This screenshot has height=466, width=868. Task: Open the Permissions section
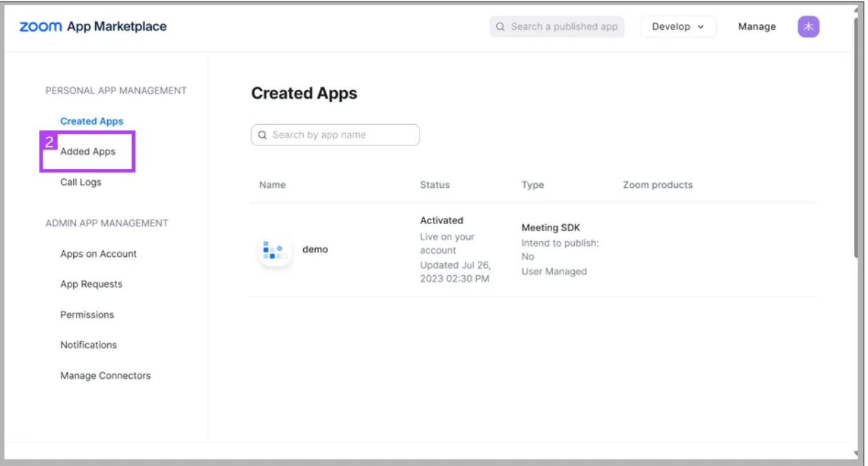point(87,315)
